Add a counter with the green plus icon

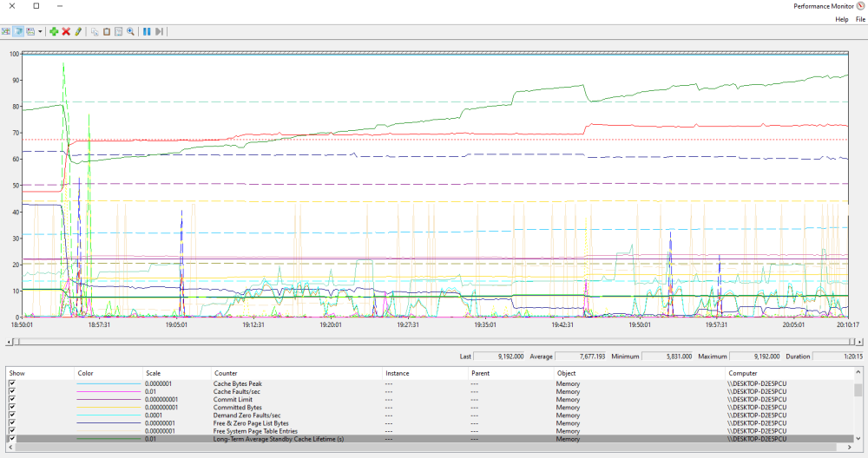click(x=54, y=31)
